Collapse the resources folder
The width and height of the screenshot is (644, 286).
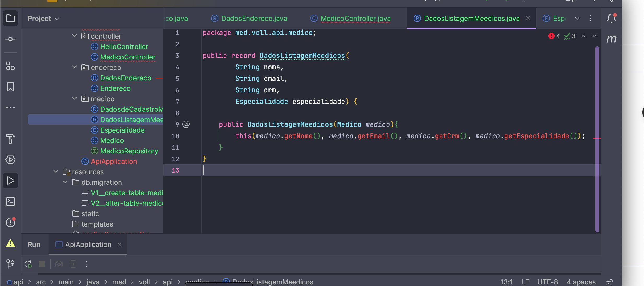(x=56, y=171)
